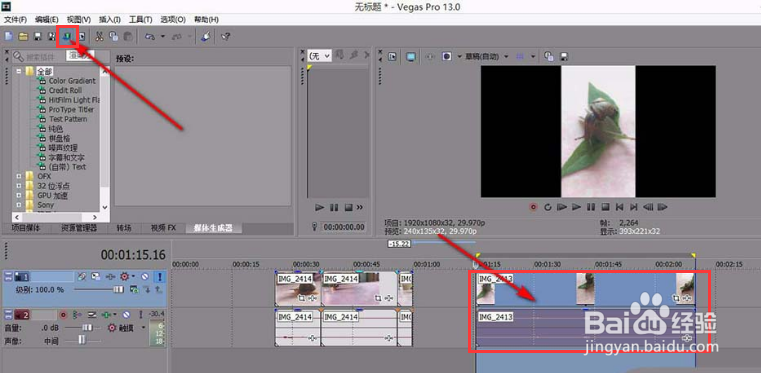Image resolution: width=761 pixels, height=373 pixels.
Task: Click the red Record button in preview
Action: [x=533, y=207]
